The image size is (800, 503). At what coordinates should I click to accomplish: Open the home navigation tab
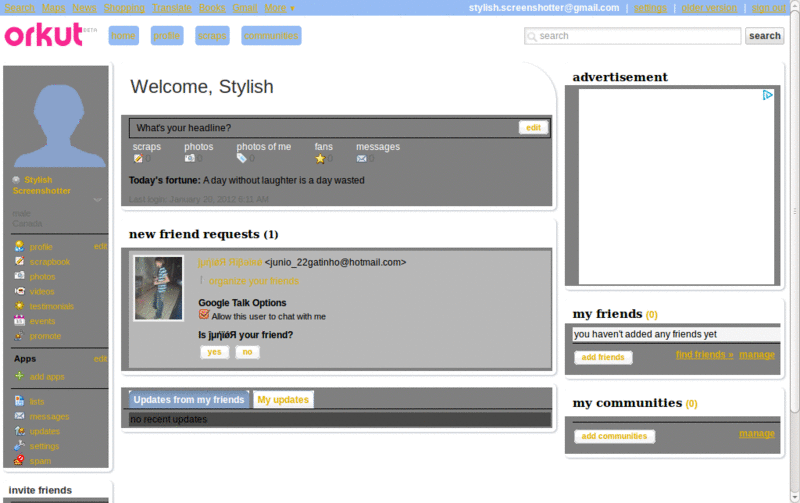pos(123,36)
